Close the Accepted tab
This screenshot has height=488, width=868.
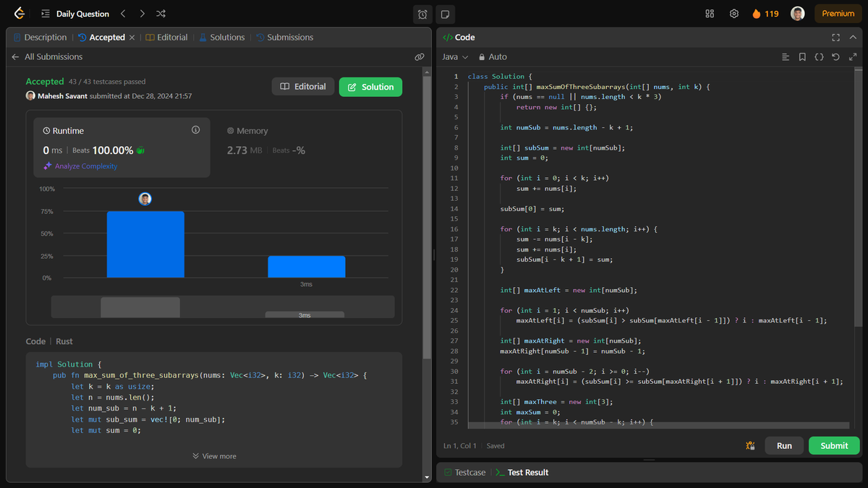click(x=132, y=38)
